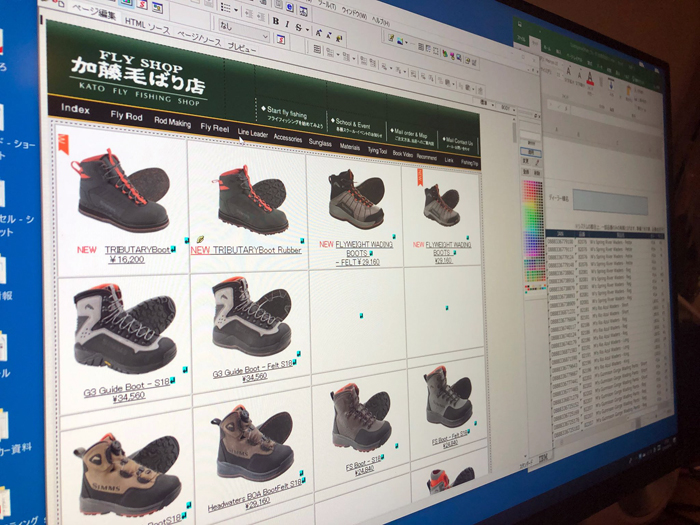
Task: Open the paragraph style dropdown showing なし
Action: tap(244, 30)
